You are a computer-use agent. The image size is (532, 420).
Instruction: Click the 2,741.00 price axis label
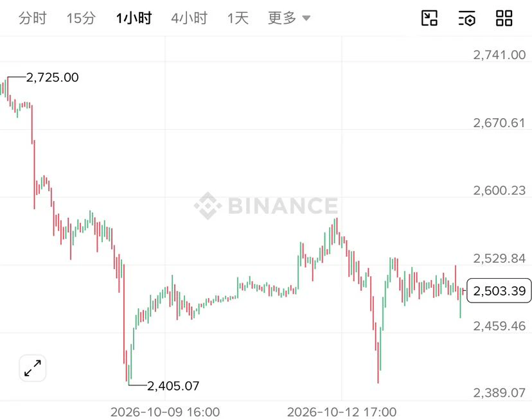click(499, 55)
